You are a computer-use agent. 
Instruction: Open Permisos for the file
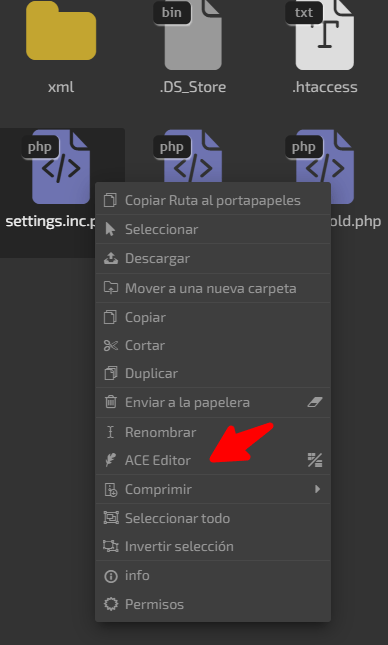click(213, 604)
